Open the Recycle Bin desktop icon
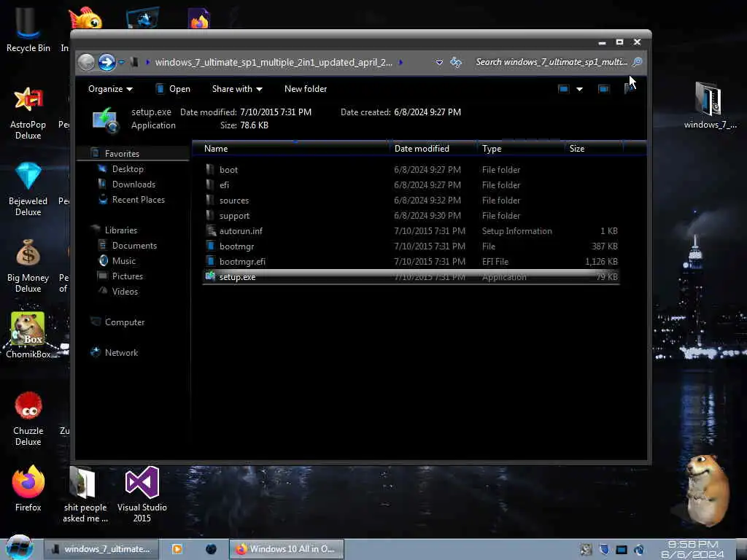747x560 pixels. click(x=28, y=28)
